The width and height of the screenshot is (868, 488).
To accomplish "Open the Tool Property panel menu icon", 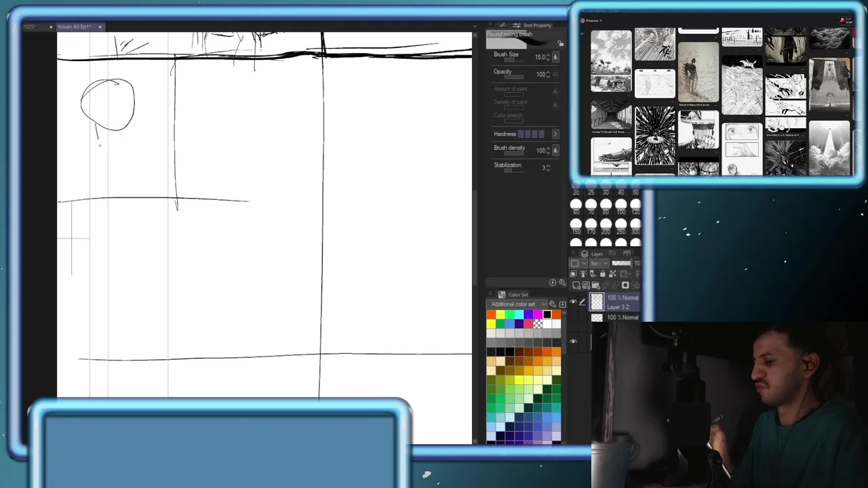I will [x=490, y=24].
